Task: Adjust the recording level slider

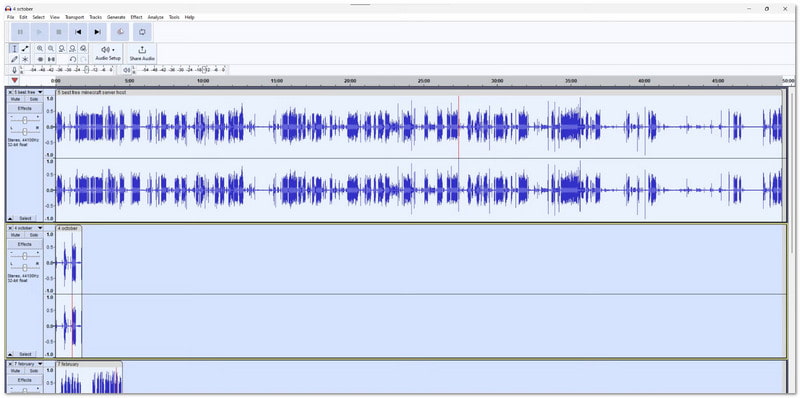Action: click(87, 70)
